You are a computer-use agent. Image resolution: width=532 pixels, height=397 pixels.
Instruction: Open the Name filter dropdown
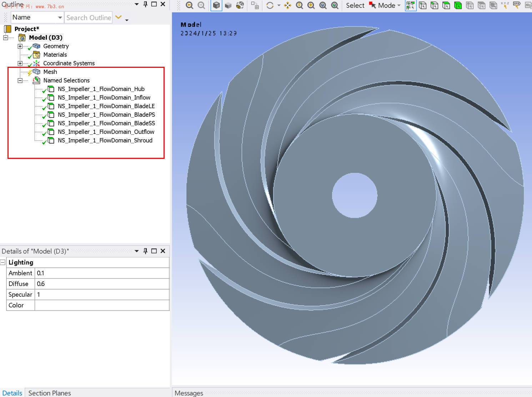60,17
